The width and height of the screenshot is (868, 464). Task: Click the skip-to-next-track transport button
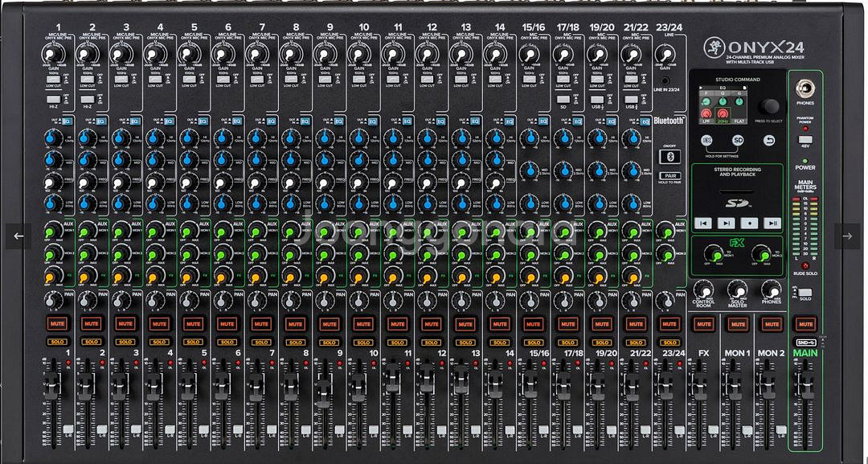click(727, 223)
